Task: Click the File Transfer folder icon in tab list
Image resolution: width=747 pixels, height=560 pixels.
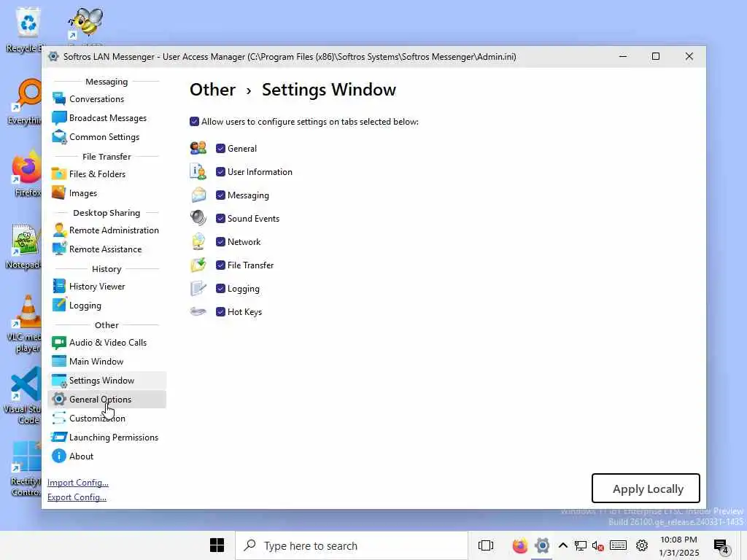Action: (x=198, y=265)
